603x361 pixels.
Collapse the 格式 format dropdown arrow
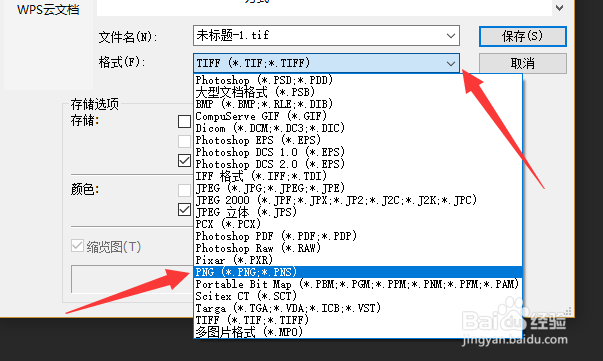451,63
